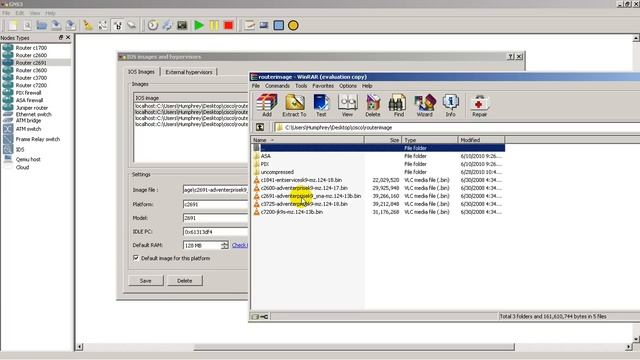Image resolution: width=640 pixels, height=360 pixels.
Task: Open WinRAR Favorites menu
Action: (323, 86)
